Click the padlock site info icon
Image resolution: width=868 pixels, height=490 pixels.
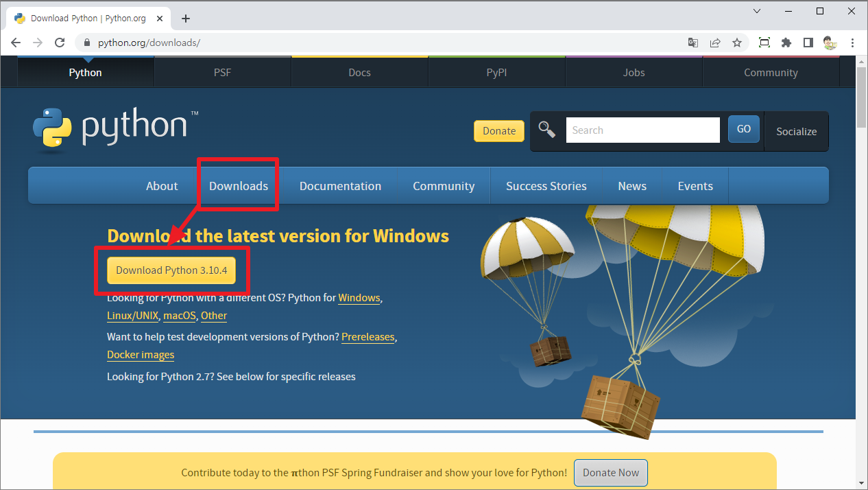(87, 43)
